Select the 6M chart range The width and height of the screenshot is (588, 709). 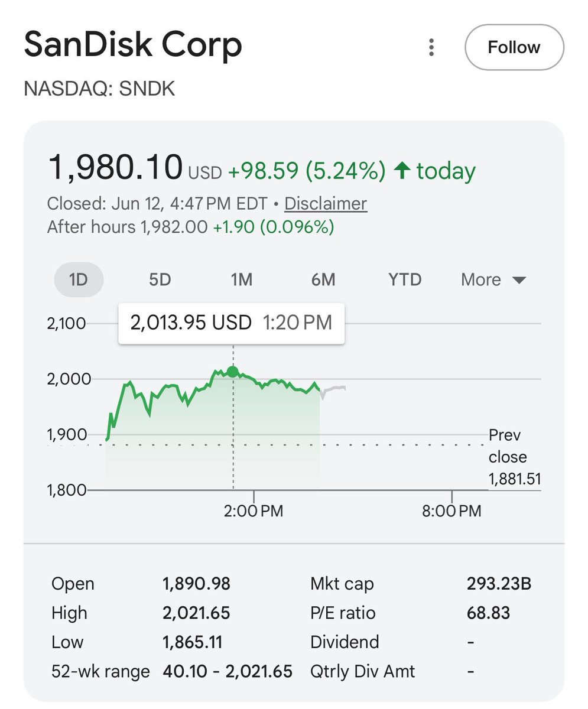tap(323, 279)
